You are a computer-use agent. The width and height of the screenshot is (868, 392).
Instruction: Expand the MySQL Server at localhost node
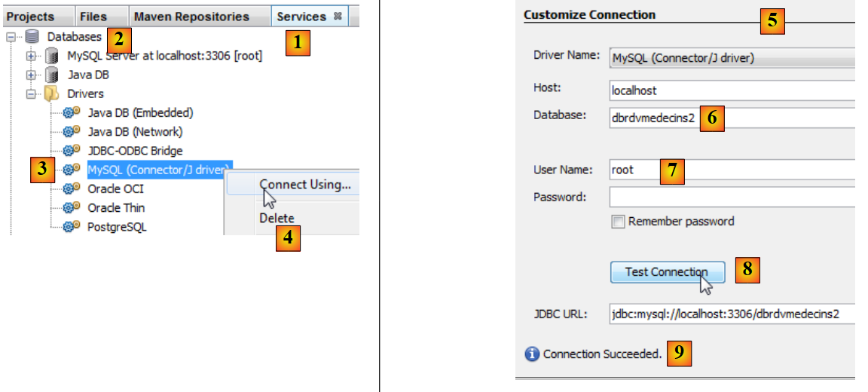click(32, 56)
